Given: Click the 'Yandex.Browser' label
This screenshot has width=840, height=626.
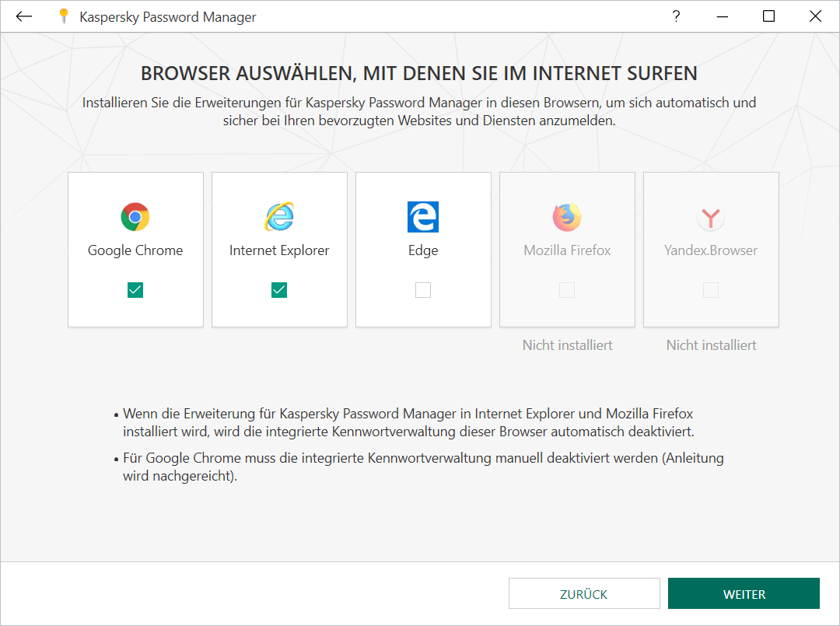Looking at the screenshot, I should click(x=711, y=250).
